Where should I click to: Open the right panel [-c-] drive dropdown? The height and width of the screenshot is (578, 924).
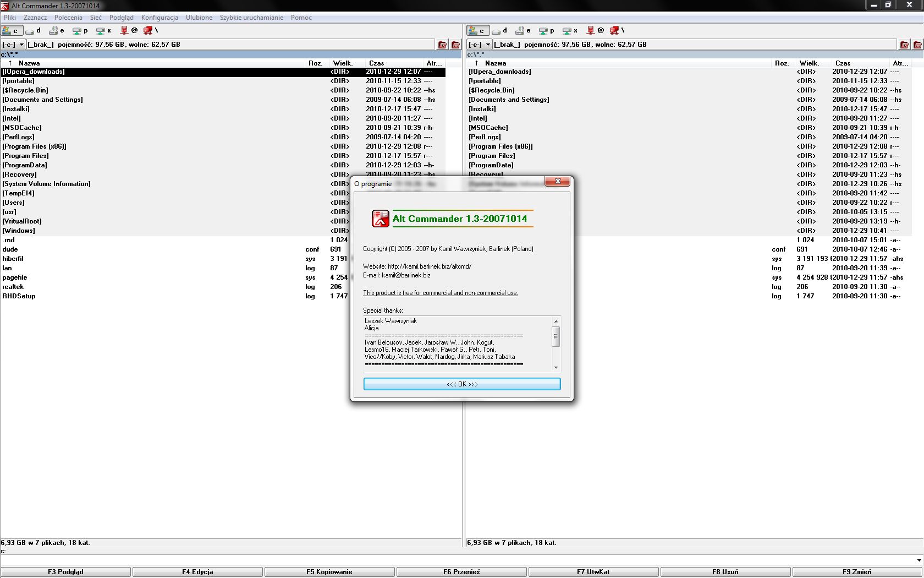(488, 45)
